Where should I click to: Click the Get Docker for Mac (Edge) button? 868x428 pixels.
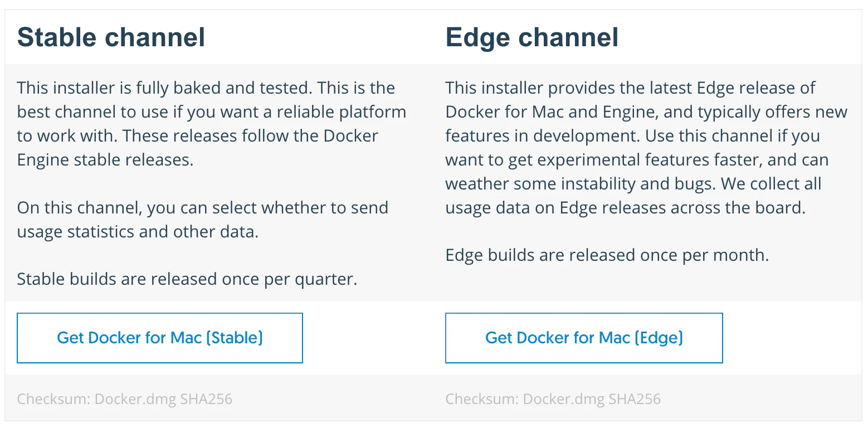pos(584,338)
